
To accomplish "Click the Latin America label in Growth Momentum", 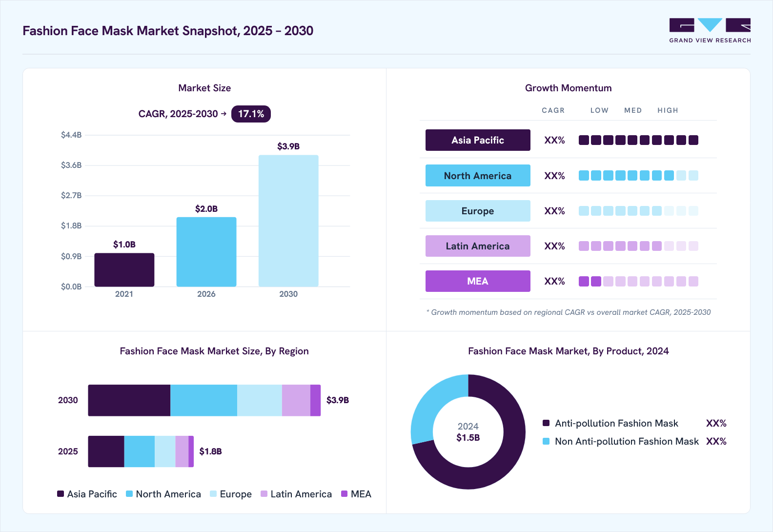I will (478, 246).
